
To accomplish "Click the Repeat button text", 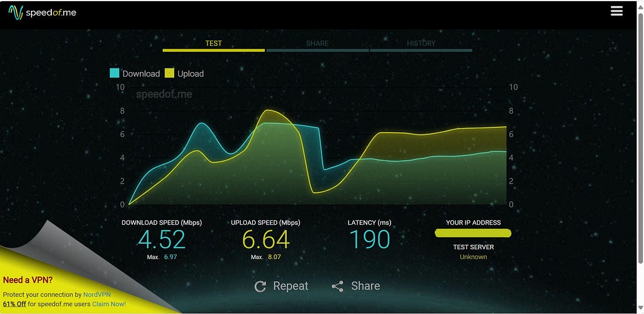I will [291, 286].
